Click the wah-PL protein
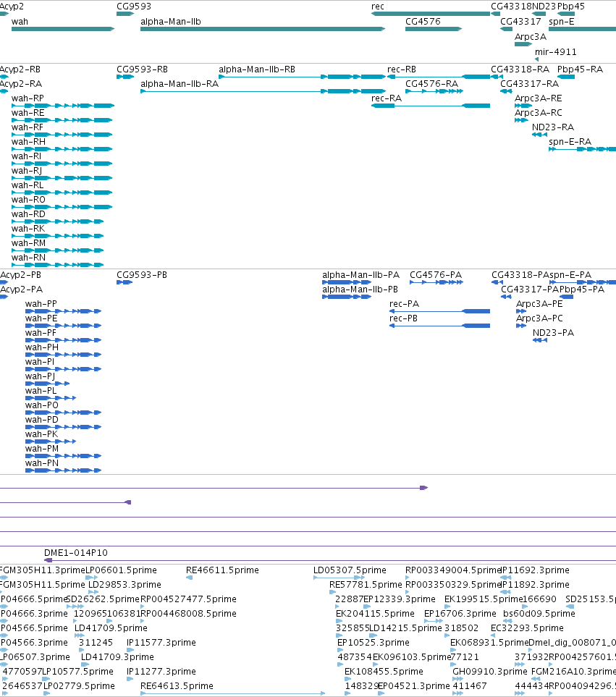This screenshot has width=616, height=697. 51,398
